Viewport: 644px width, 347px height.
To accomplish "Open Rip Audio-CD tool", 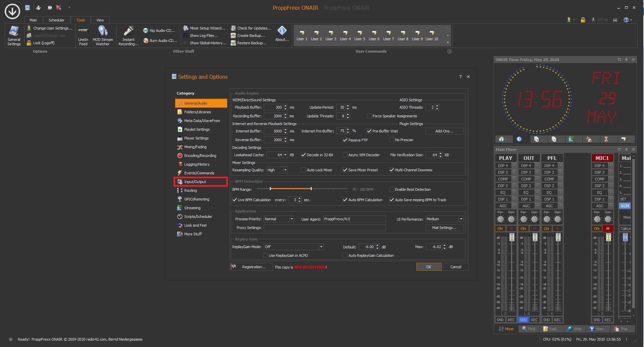I will point(159,31).
